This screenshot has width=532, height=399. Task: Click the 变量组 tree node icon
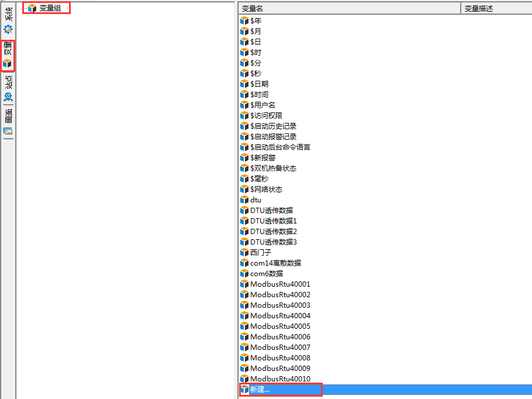[x=32, y=8]
